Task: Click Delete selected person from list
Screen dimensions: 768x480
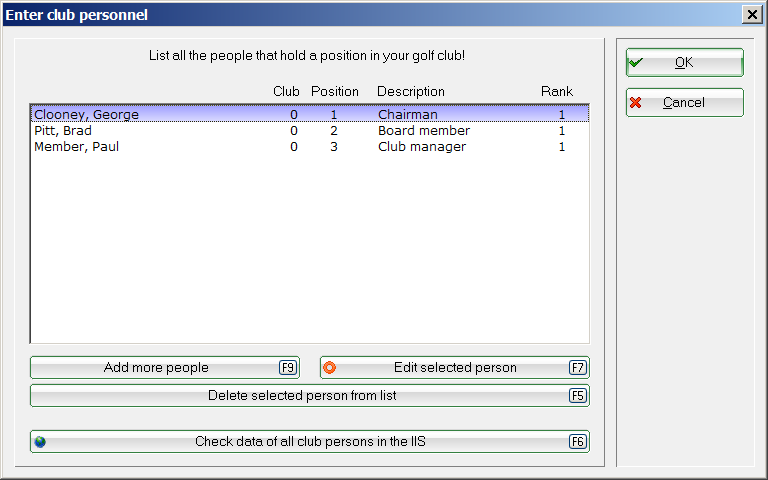Action: coord(310,395)
